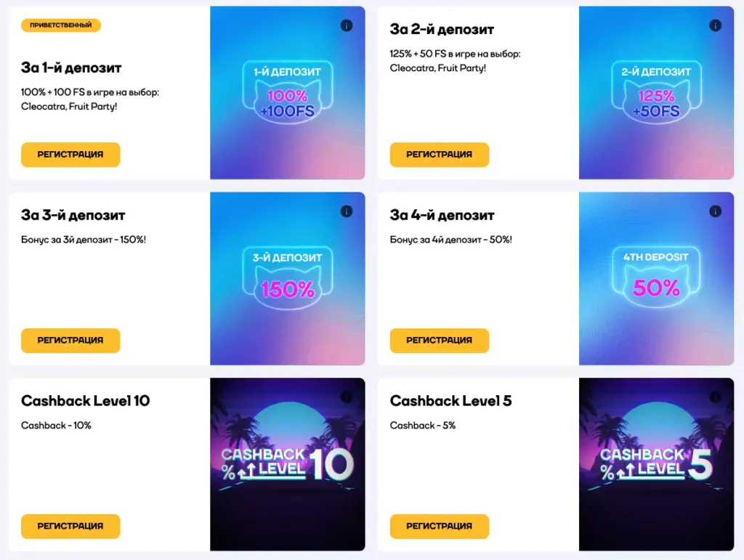Open info icon on Cashback Level 10 card
744x560 pixels.
(347, 397)
